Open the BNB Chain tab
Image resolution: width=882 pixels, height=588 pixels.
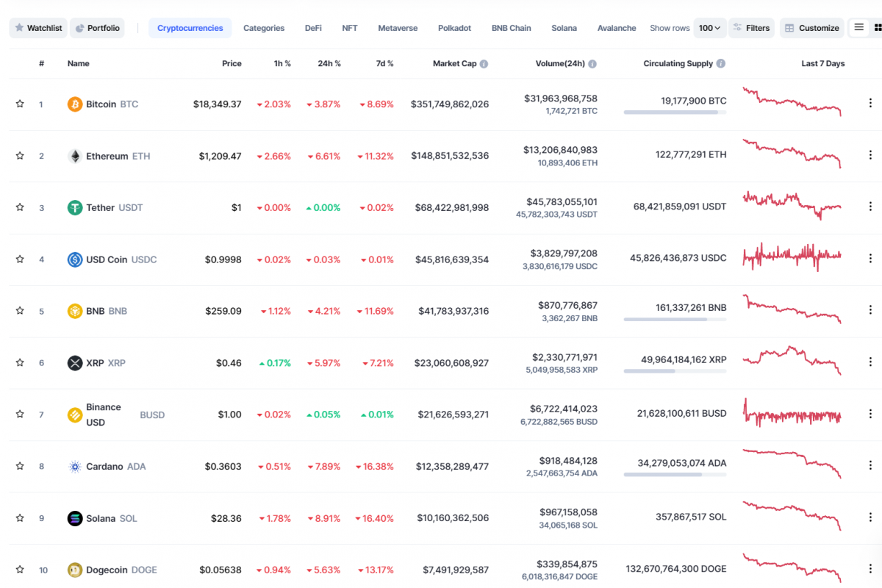(x=512, y=28)
